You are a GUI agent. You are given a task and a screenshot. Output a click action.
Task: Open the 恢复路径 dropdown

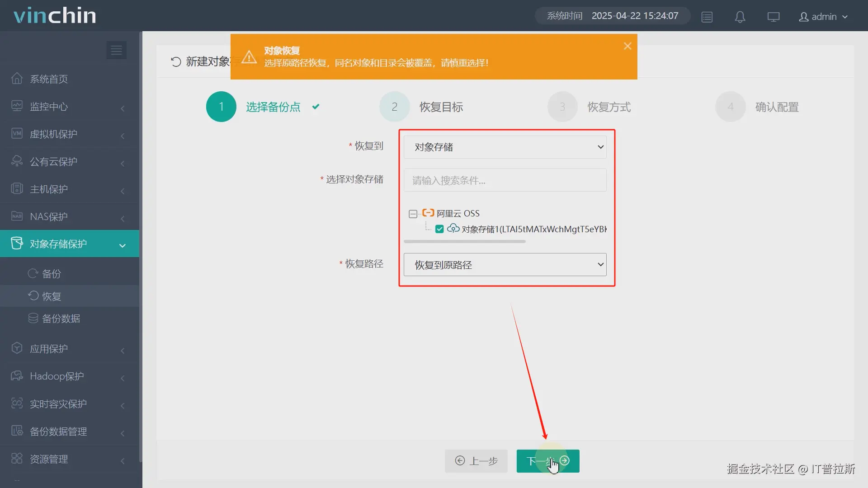pos(505,265)
